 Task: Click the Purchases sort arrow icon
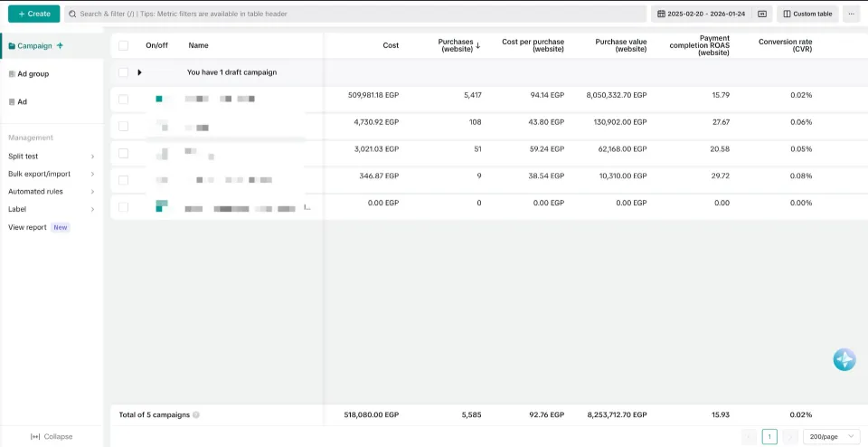pyautogui.click(x=477, y=46)
